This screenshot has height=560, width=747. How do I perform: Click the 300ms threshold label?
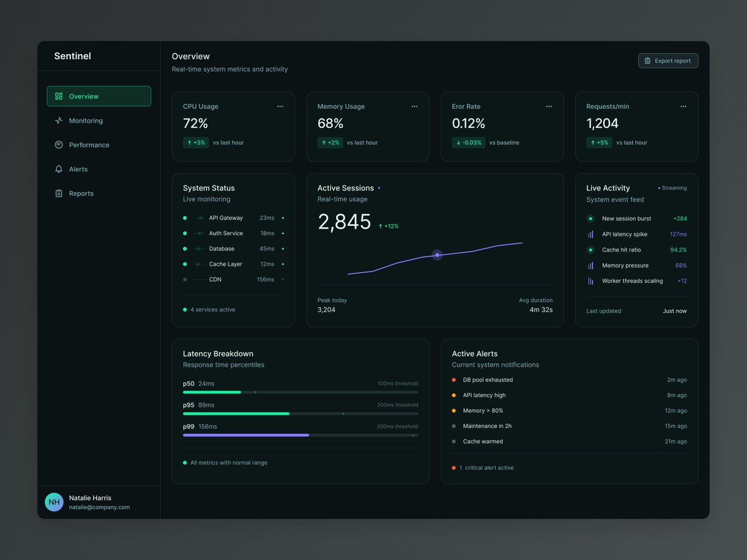point(398,427)
